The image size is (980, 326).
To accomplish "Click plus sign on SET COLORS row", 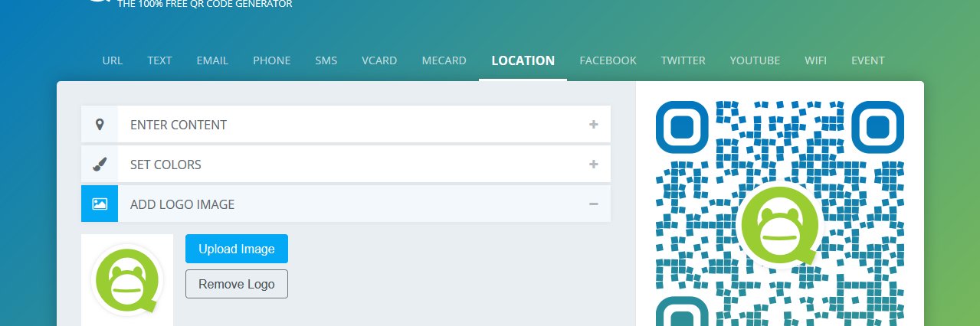I will pos(593,164).
